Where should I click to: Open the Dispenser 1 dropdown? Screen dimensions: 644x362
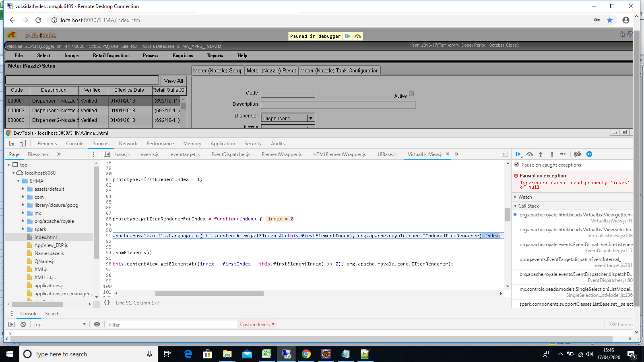[310, 117]
